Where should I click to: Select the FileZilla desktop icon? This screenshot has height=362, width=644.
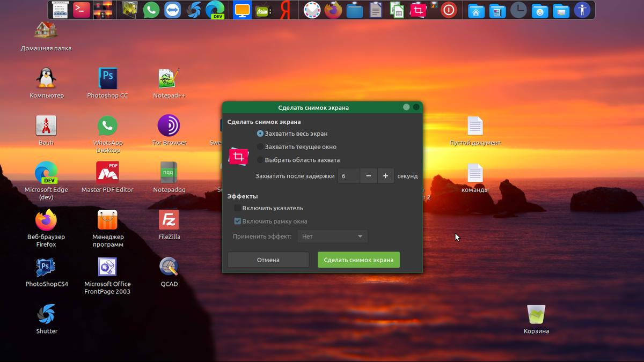169,225
